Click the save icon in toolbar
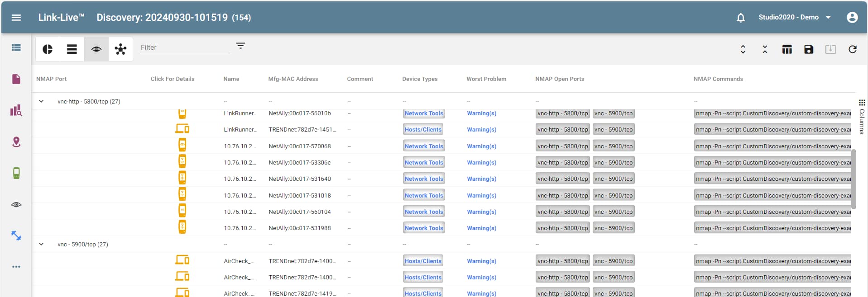 tap(808, 49)
